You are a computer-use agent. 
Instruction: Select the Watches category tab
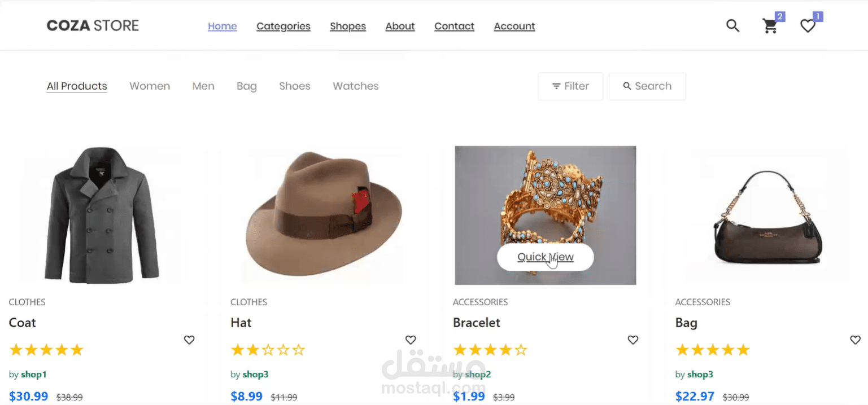356,86
